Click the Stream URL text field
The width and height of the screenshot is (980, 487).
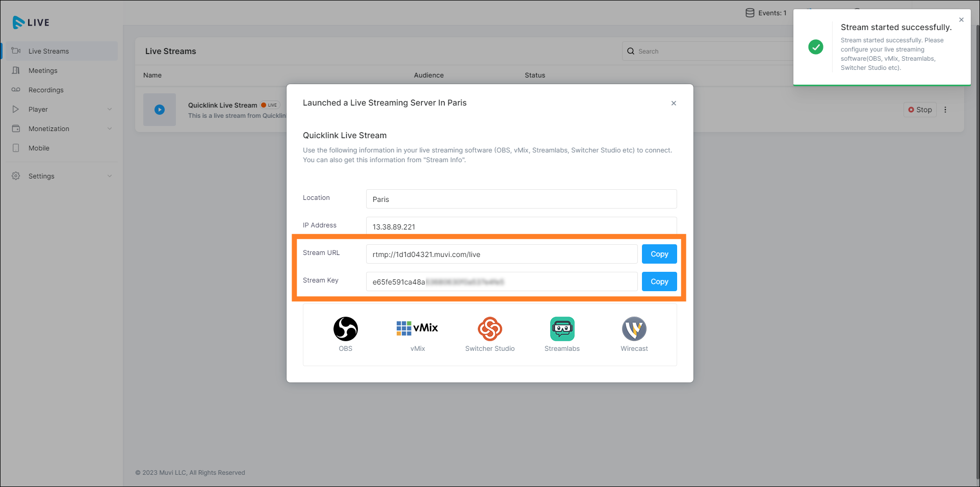[501, 254]
